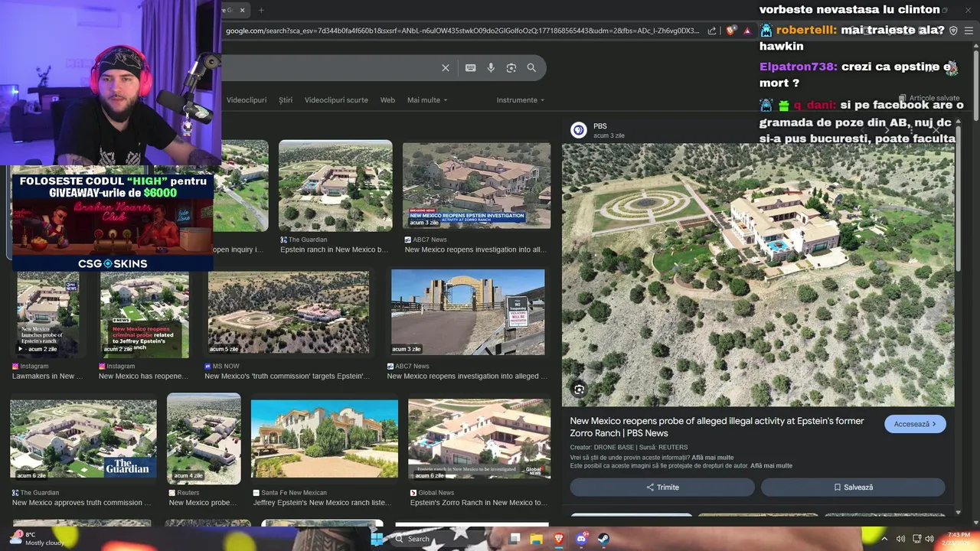Screen dimensions: 980x551
Task: Launch File Explorer from the taskbar
Action: tap(537, 539)
